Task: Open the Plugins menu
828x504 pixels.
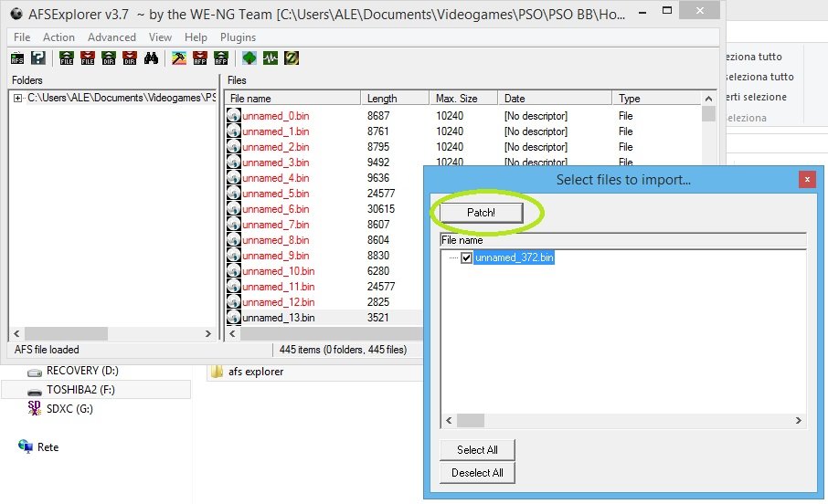Action: click(239, 37)
